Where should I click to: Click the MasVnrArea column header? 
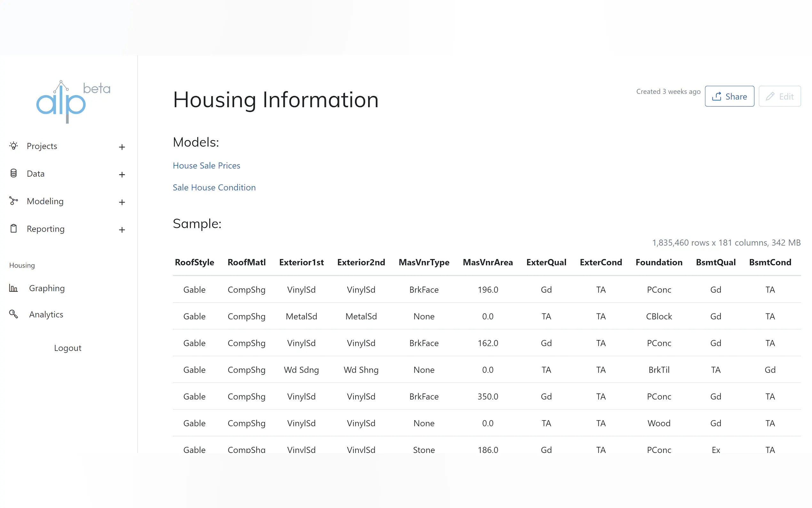click(488, 262)
